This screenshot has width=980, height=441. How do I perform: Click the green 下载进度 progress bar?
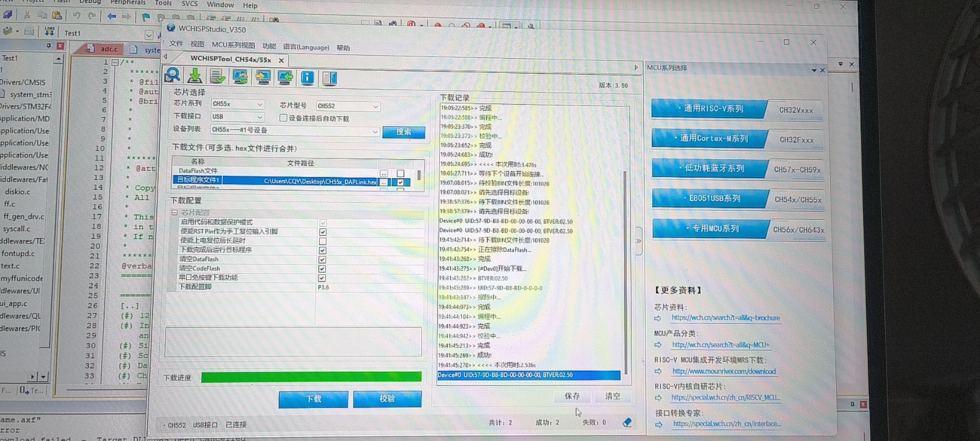311,377
